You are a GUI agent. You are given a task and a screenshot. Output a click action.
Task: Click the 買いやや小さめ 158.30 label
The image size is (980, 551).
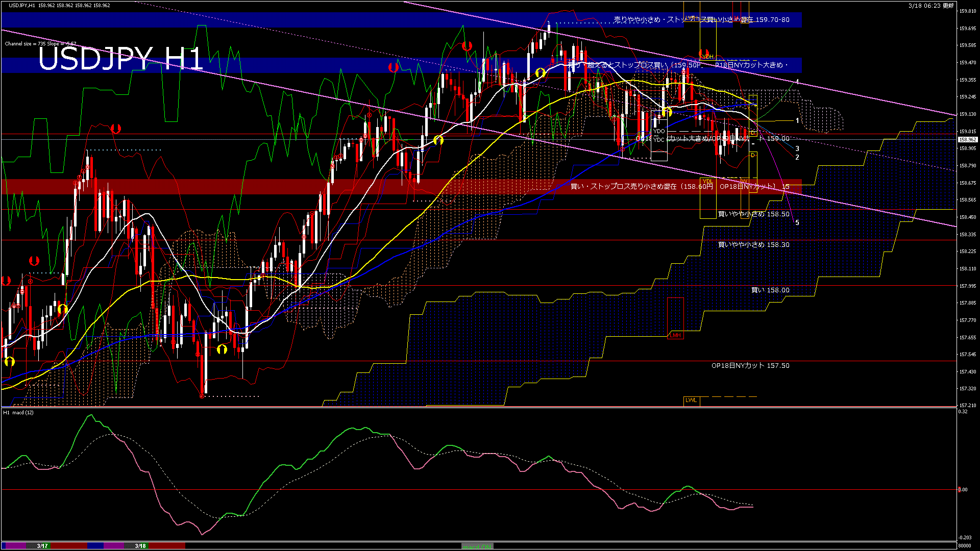tap(753, 245)
